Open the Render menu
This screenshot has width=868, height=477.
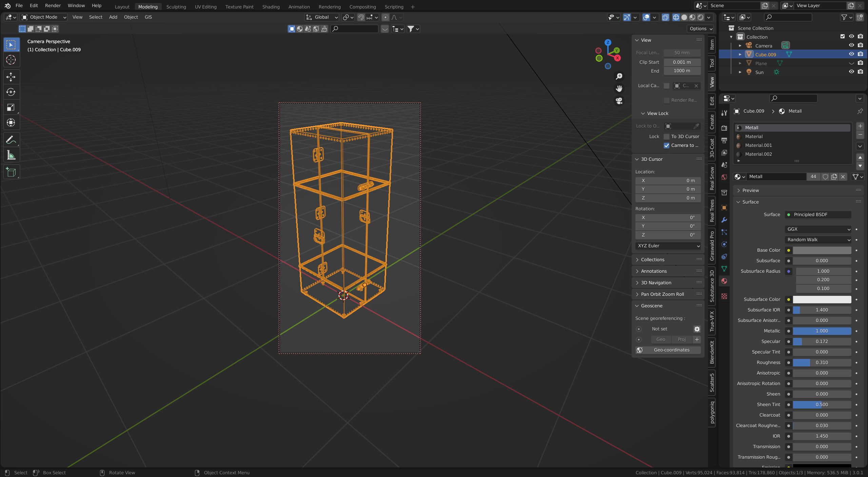53,5
